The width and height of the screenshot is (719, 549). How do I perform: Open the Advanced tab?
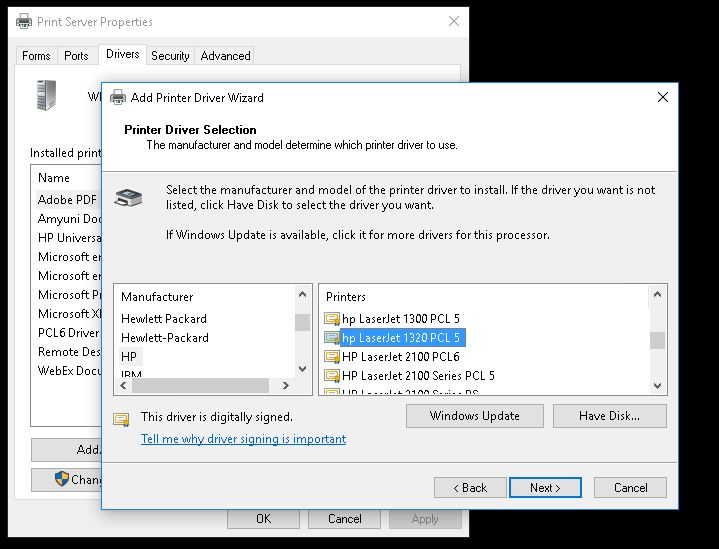coord(225,56)
